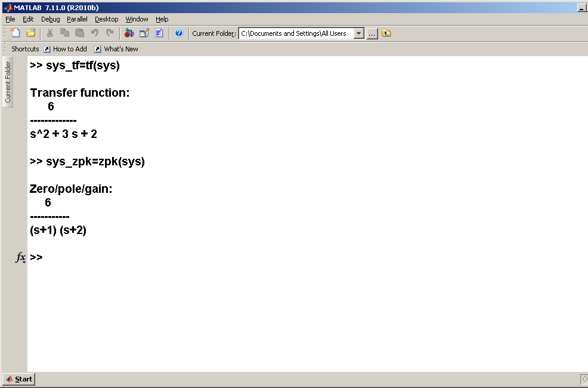Image resolution: width=588 pixels, height=388 pixels.
Task: Click the denominator s^2 + 3 s + 2
Action: coord(63,134)
